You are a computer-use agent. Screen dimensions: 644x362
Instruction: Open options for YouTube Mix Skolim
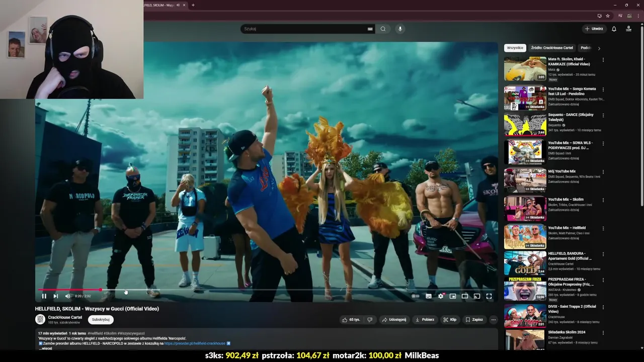click(603, 200)
